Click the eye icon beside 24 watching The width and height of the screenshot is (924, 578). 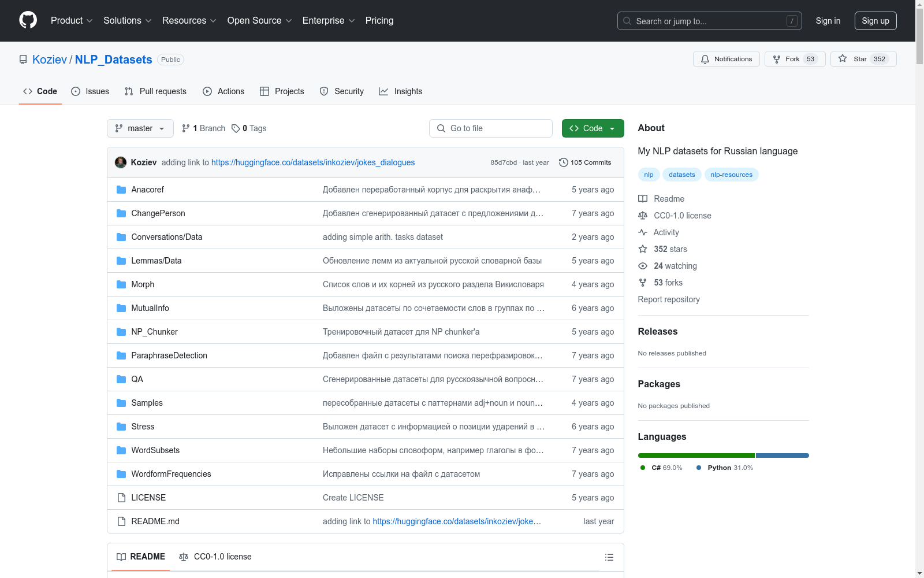click(x=643, y=266)
